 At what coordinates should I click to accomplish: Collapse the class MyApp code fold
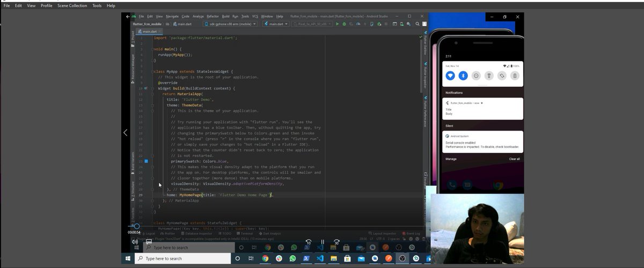(153, 71)
